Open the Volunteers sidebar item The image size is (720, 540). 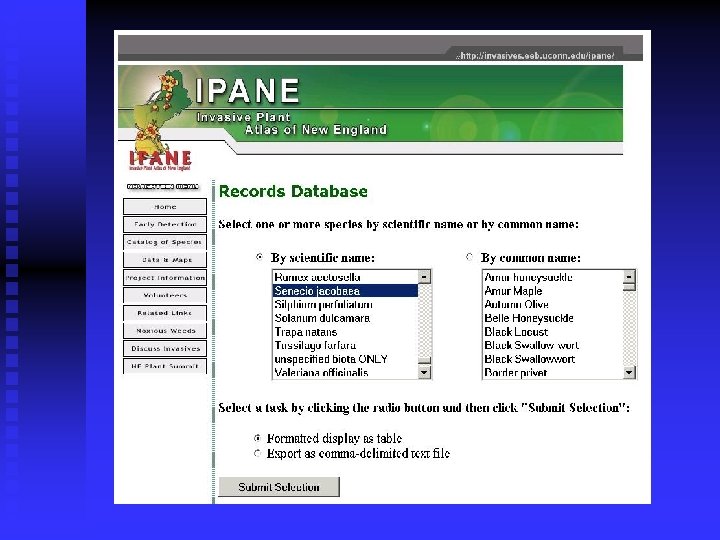[165, 295]
